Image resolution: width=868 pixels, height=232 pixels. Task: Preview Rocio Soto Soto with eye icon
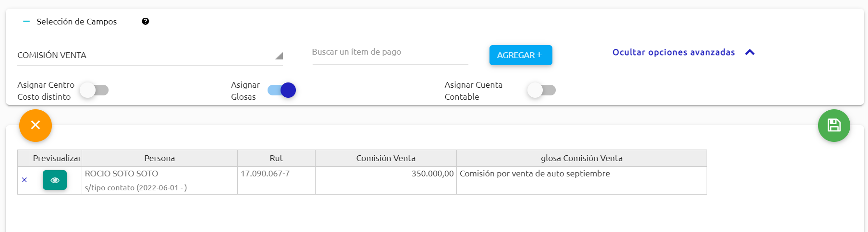point(55,180)
